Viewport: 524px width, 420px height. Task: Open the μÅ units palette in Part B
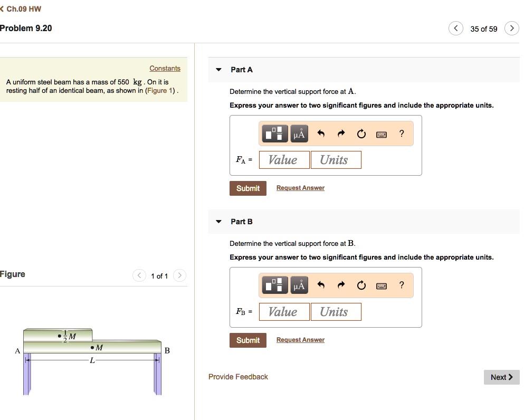point(299,285)
